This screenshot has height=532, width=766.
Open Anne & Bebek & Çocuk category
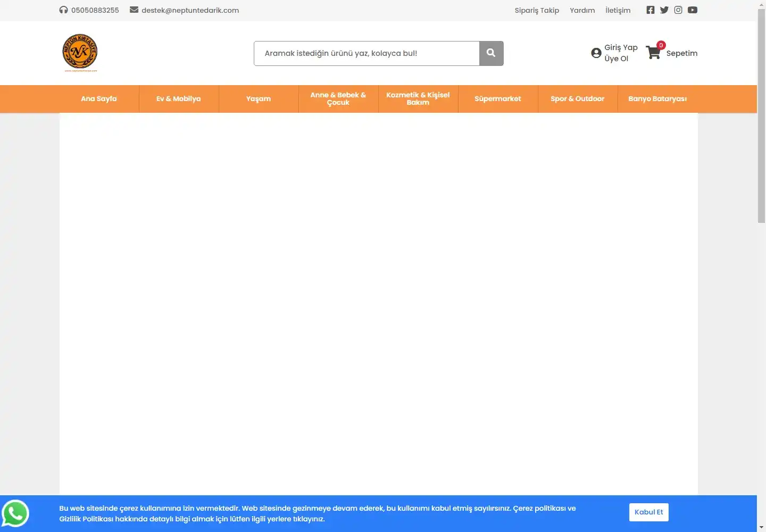pyautogui.click(x=338, y=99)
